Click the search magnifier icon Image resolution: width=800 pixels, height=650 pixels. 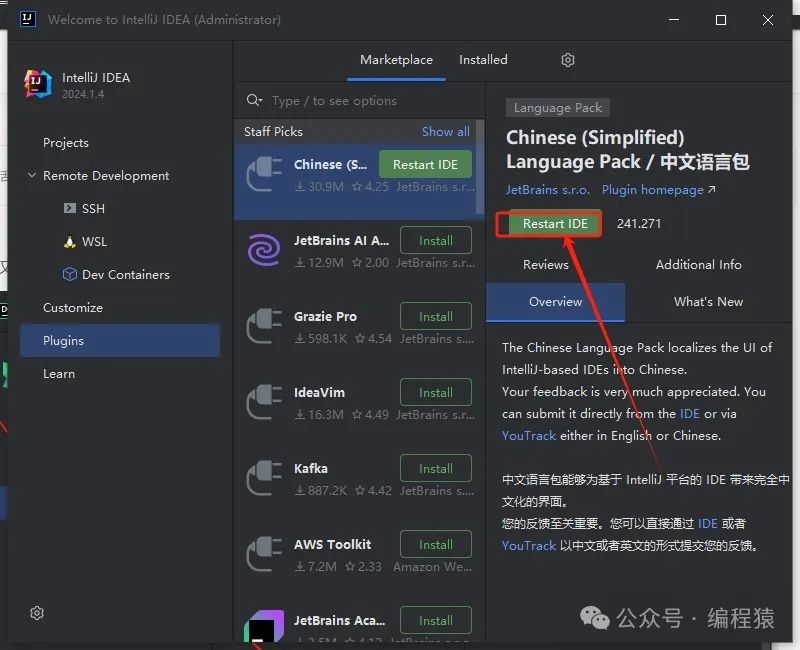coord(255,101)
